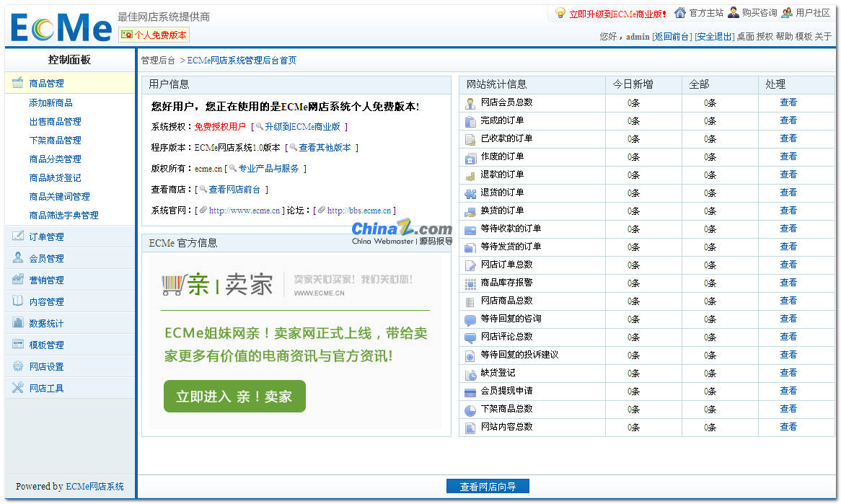Click the 会员提现申请 card icon
This screenshot has height=504, width=841.
(470, 392)
